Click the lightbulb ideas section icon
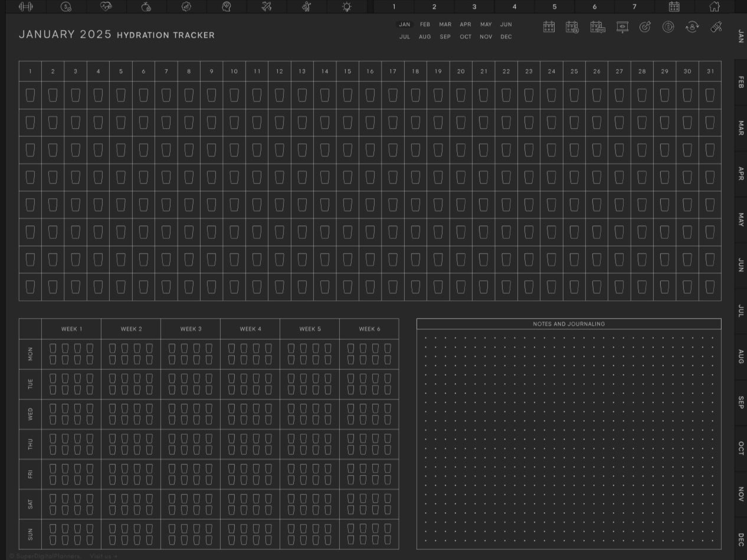This screenshot has height=560, width=747. [x=347, y=6]
